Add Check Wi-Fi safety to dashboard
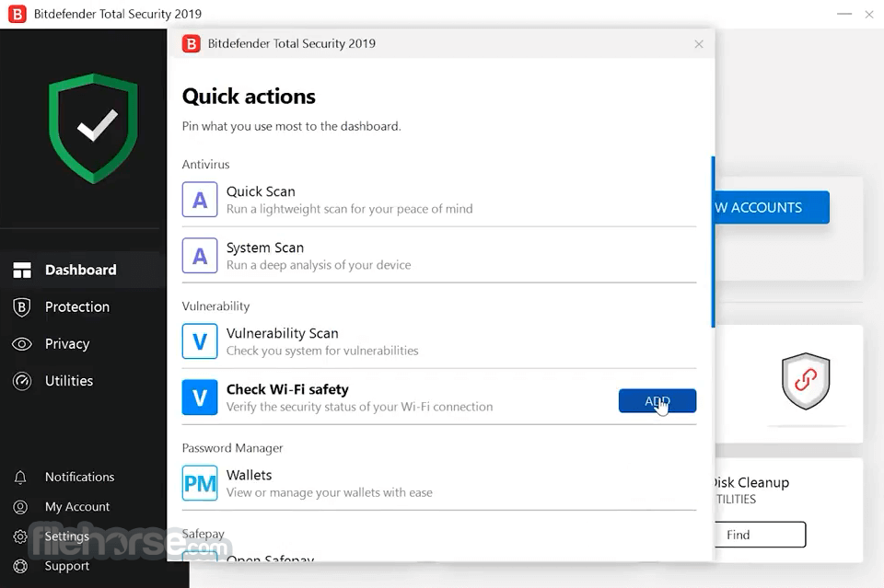884x588 pixels. pos(657,401)
